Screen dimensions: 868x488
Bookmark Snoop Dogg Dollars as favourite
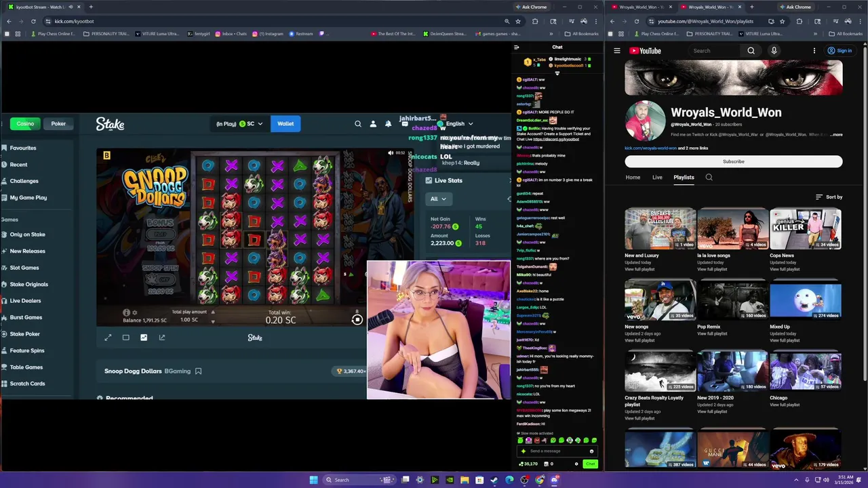point(198,371)
